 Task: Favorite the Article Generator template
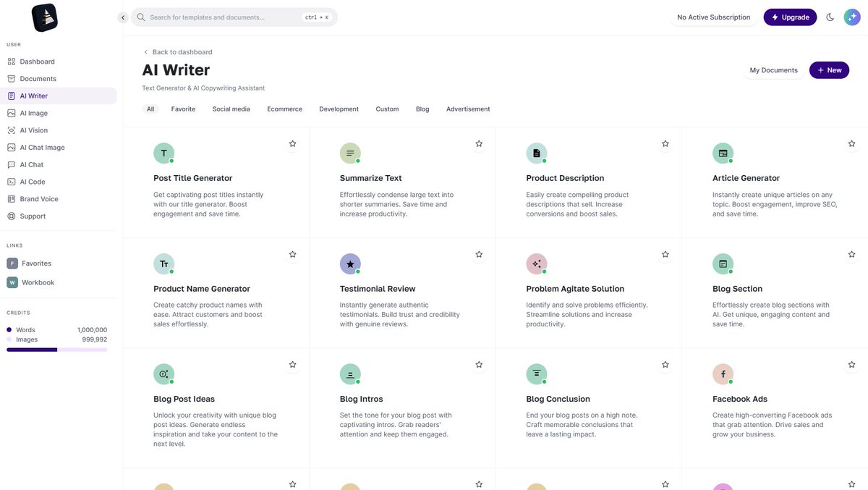click(852, 144)
